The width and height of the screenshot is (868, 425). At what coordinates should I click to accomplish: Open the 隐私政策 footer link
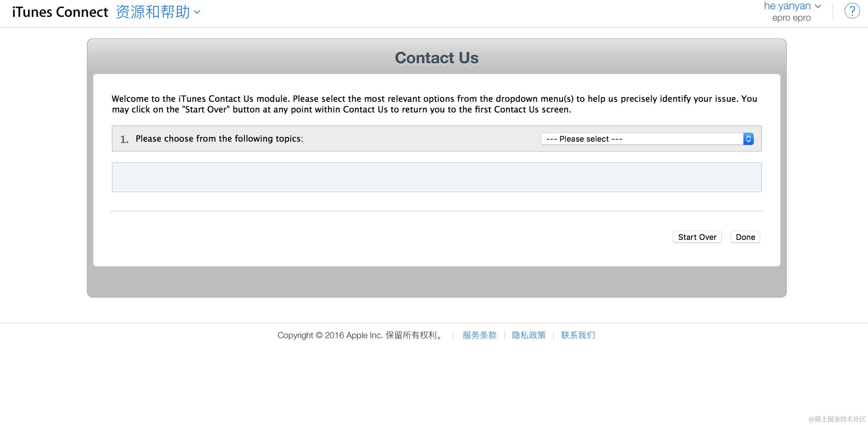point(528,335)
